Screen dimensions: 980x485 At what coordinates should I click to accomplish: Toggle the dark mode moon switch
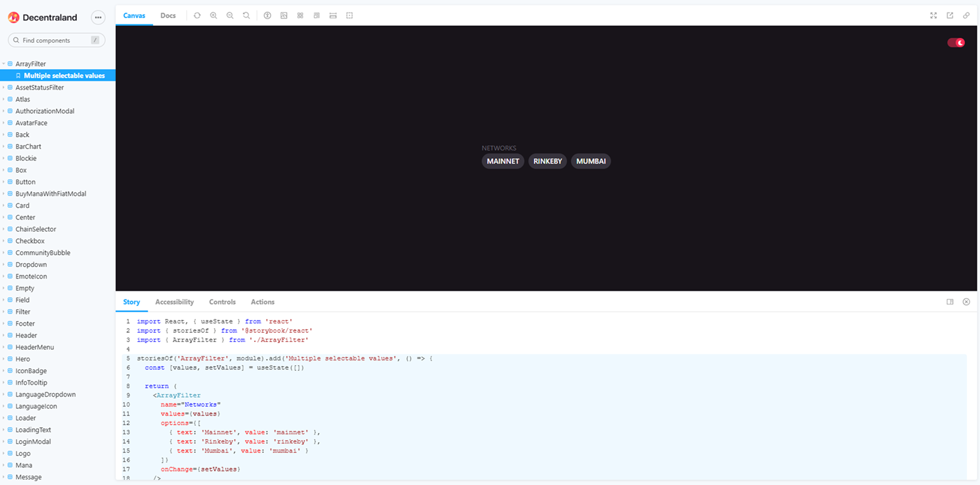[x=956, y=43]
